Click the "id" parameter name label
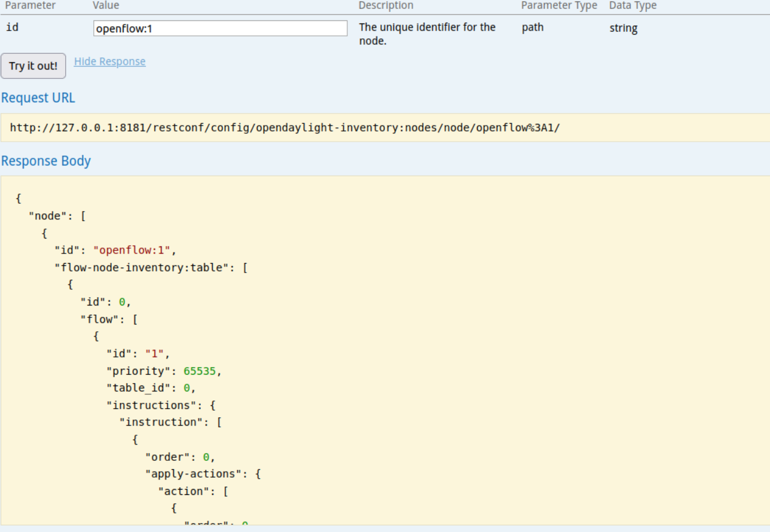 (12, 27)
